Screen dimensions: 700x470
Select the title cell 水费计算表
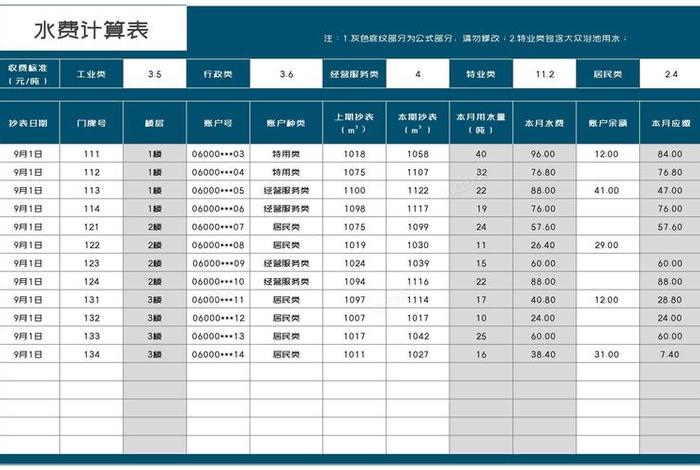pos(93,29)
